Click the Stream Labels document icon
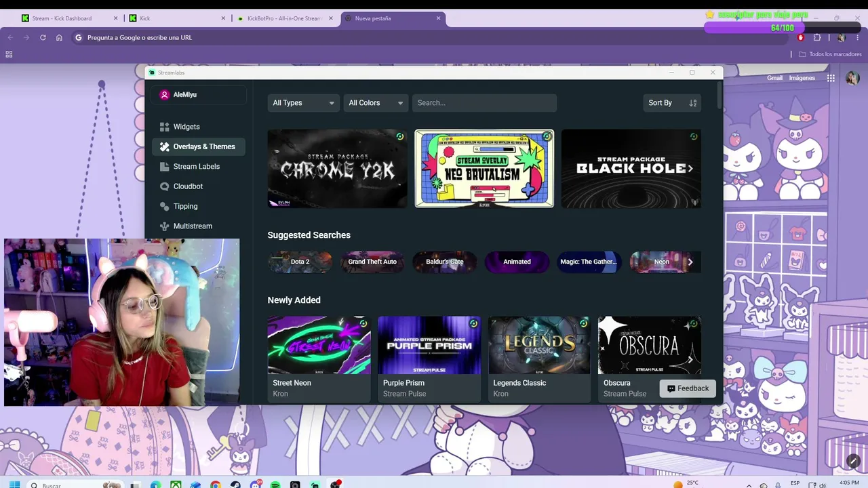The image size is (868, 488). (164, 166)
